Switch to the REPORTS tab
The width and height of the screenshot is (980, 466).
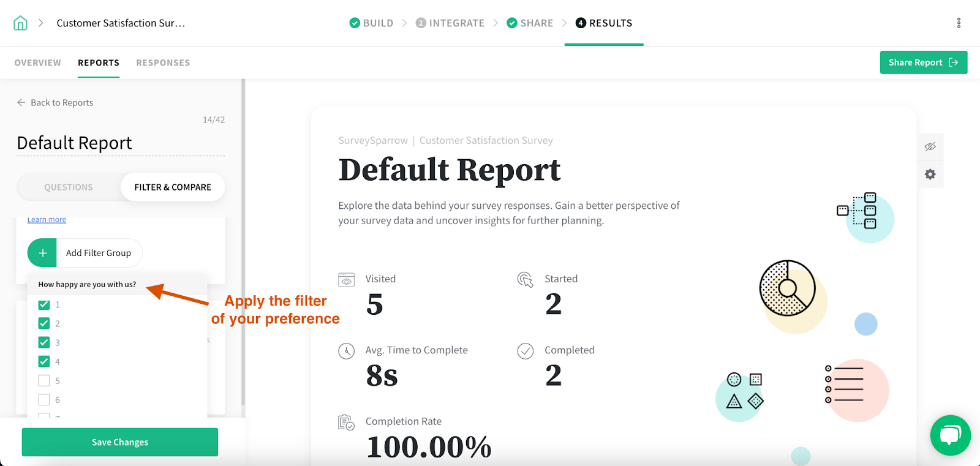99,62
